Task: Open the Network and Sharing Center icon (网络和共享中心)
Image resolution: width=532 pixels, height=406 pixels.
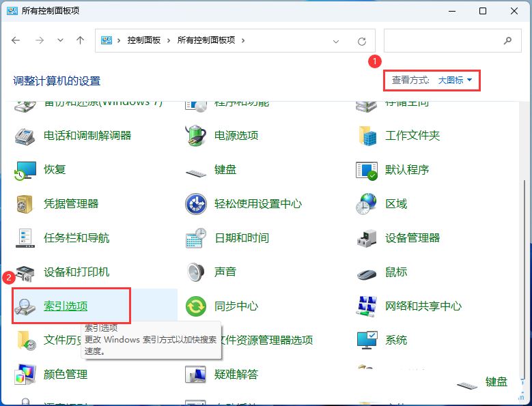Action: pos(367,306)
